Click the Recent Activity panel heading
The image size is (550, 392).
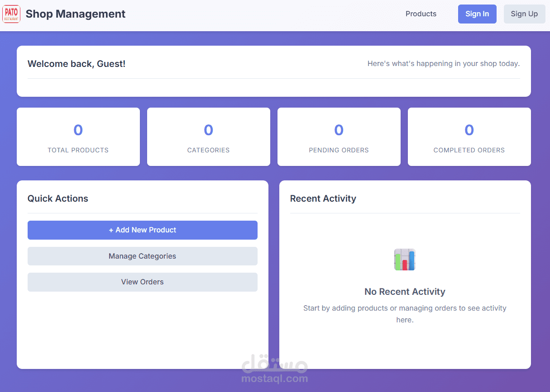(x=323, y=198)
